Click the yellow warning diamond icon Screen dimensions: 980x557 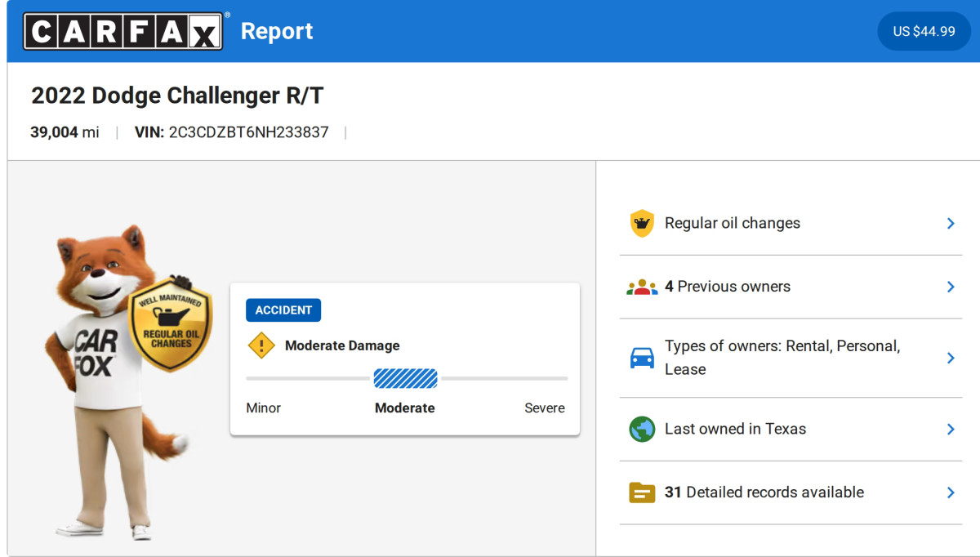click(x=261, y=345)
